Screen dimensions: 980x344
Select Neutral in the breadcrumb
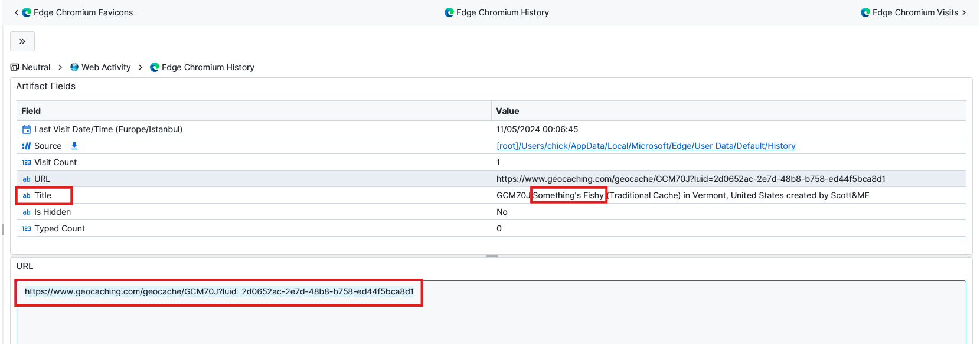36,67
